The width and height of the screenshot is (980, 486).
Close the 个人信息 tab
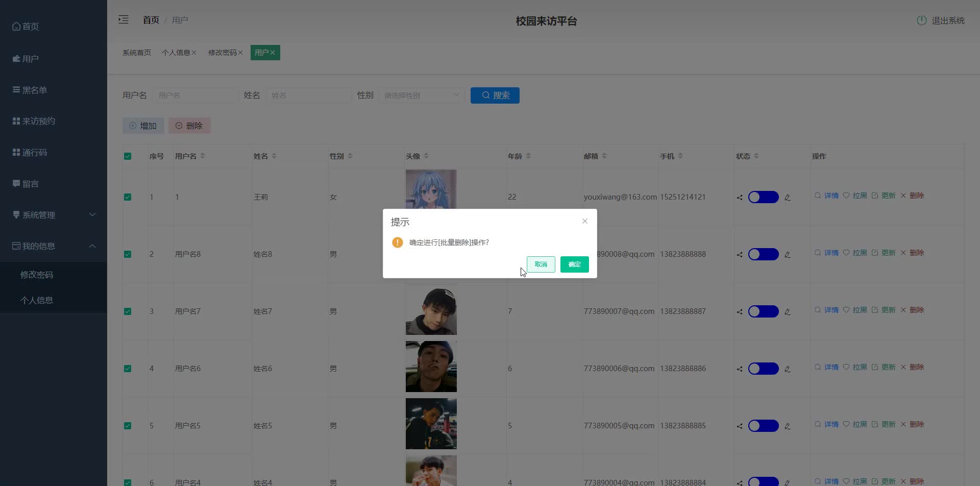194,53
